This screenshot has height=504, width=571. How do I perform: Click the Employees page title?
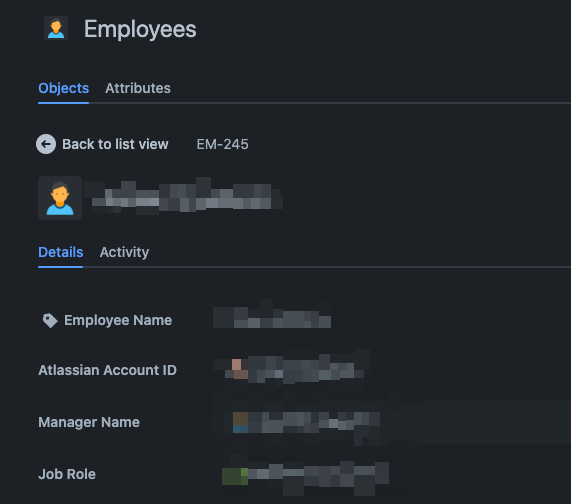coord(140,29)
